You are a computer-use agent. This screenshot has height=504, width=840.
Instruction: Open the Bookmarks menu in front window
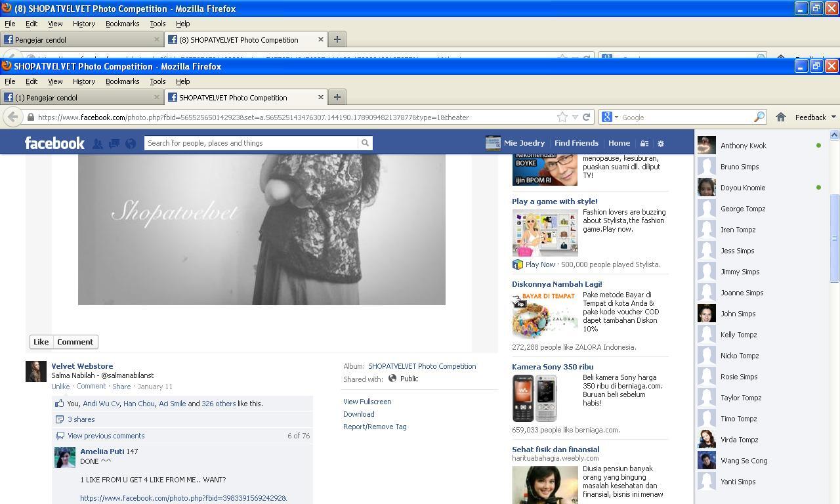tap(123, 81)
